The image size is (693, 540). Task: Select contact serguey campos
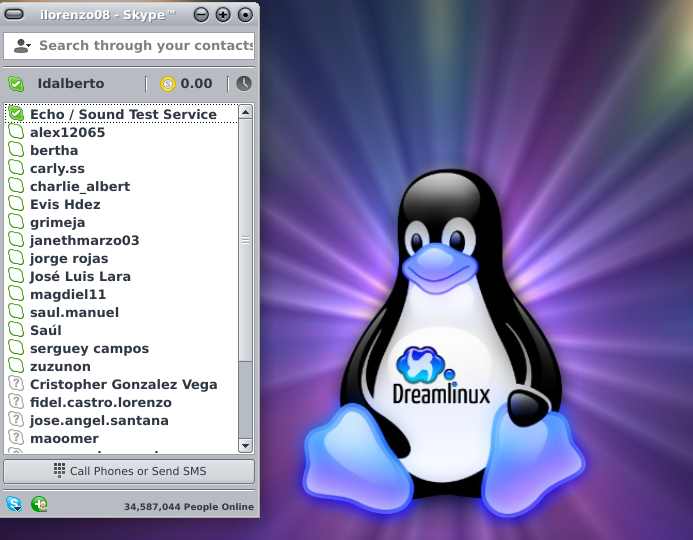tap(122, 348)
